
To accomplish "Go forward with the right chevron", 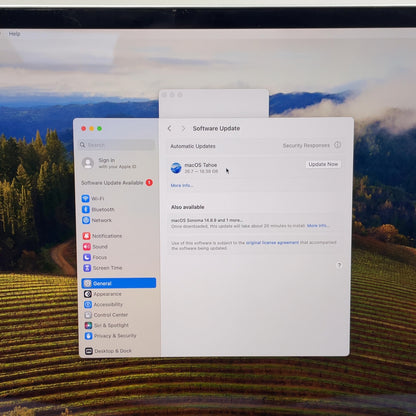I will coord(183,128).
